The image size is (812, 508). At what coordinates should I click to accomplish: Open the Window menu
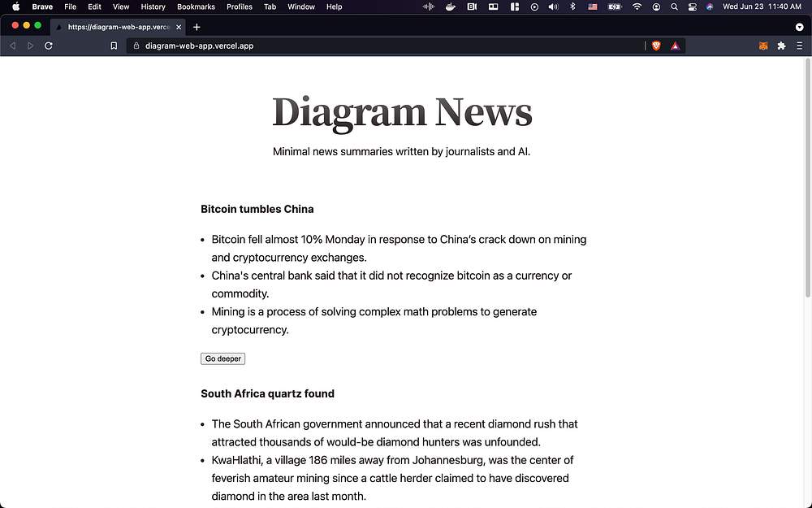(301, 7)
